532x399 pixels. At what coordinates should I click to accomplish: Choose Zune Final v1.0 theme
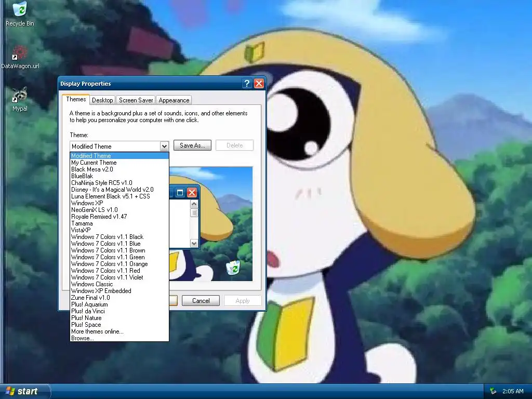pyautogui.click(x=119, y=298)
